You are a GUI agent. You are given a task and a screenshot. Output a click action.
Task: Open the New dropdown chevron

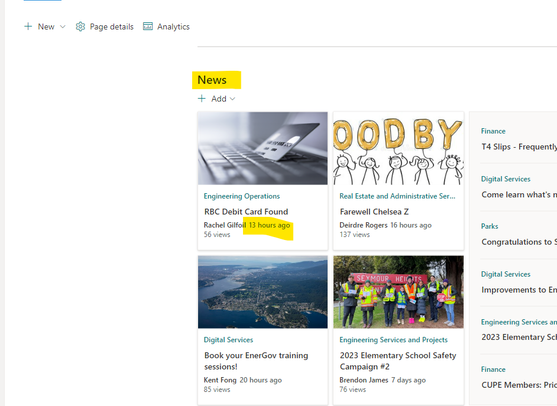point(63,27)
